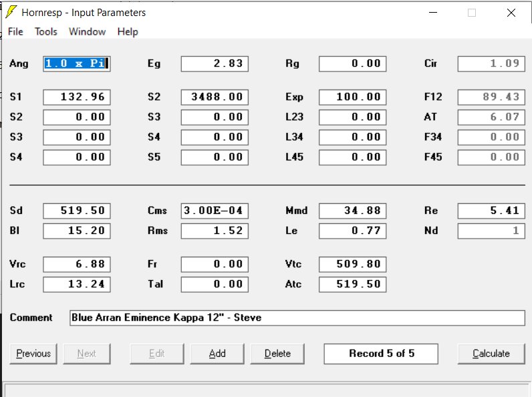Screen dimensions: 532x397
Task: Open the File menu
Action: pyautogui.click(x=15, y=31)
